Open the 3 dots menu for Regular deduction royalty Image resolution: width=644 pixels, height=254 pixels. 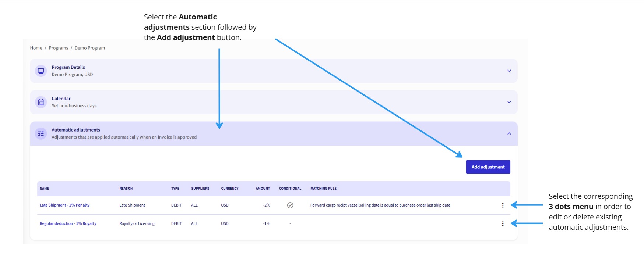(503, 223)
